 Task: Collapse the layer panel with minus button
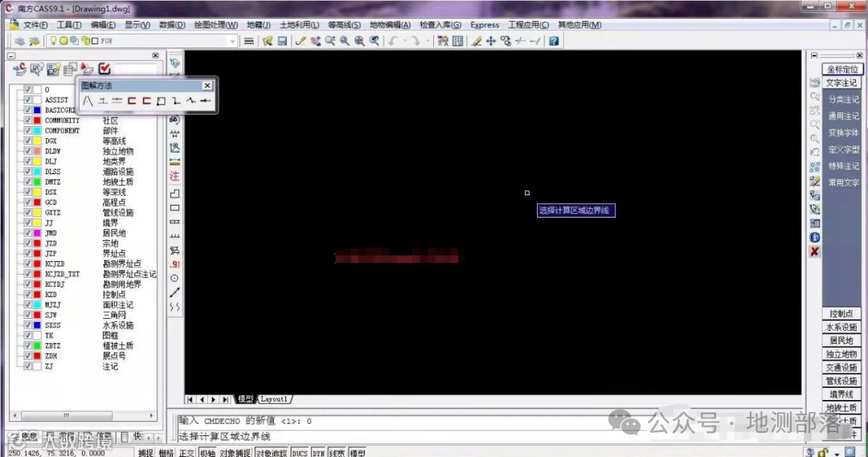(11, 55)
